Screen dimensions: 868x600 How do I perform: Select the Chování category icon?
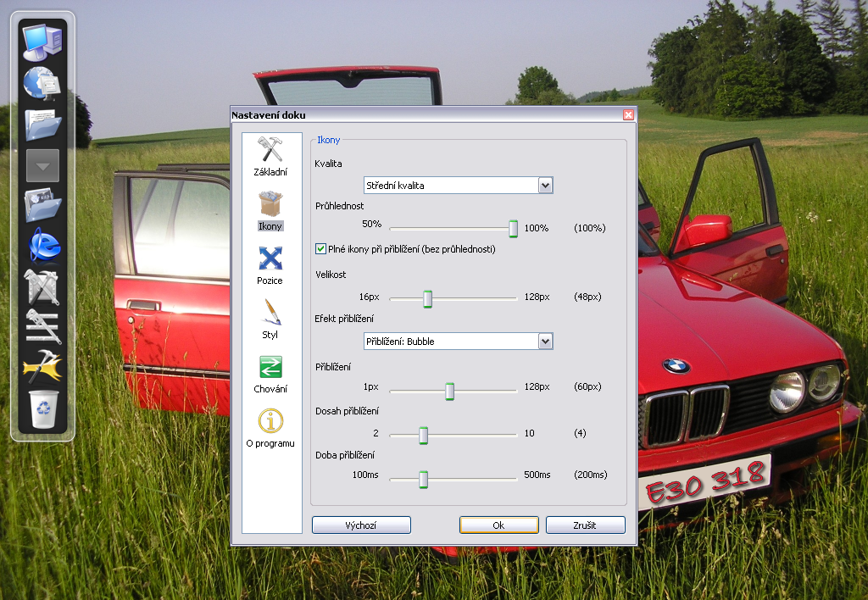(x=270, y=366)
